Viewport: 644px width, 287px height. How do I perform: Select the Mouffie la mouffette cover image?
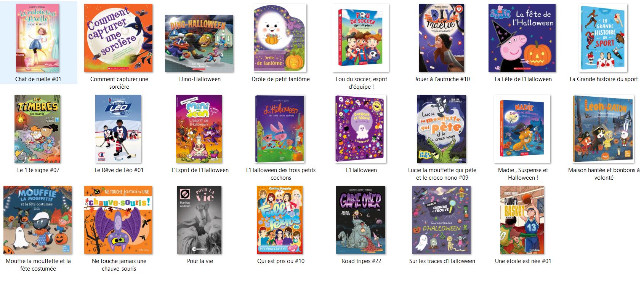point(38,220)
